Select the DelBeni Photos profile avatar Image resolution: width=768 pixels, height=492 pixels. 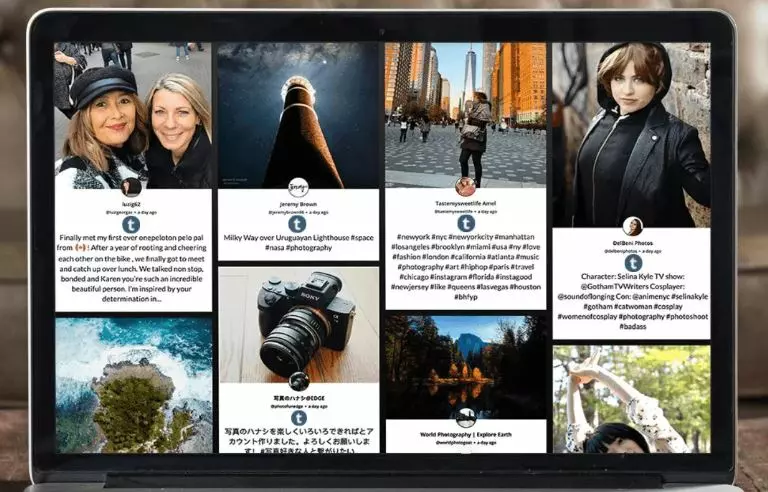(632, 226)
